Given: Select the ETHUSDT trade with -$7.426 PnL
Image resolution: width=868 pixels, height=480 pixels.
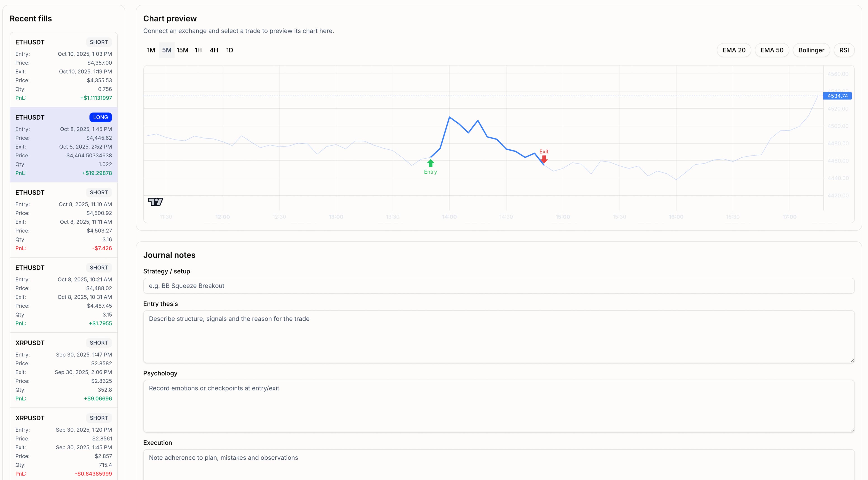Looking at the screenshot, I should tap(63, 220).
